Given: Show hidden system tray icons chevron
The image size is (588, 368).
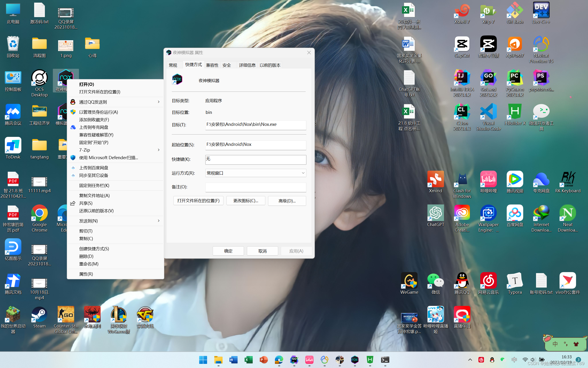Looking at the screenshot, I should (x=470, y=360).
